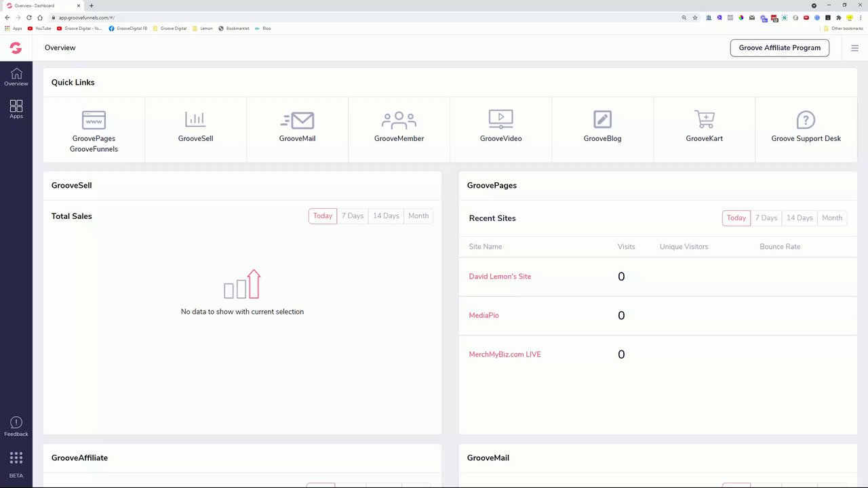Open the hamburger menu at top right
Image resolution: width=868 pixels, height=488 pixels.
point(854,48)
